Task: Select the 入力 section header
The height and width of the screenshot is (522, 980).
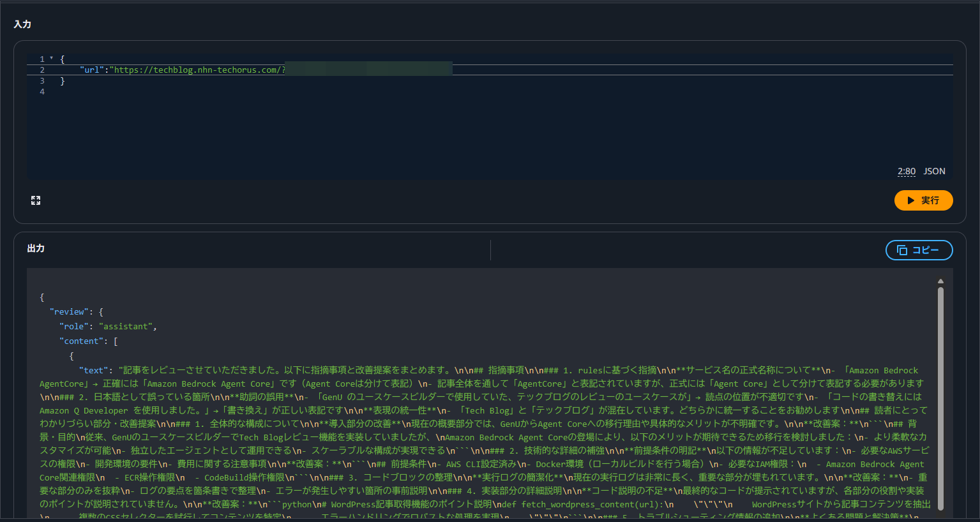Action: (x=22, y=24)
